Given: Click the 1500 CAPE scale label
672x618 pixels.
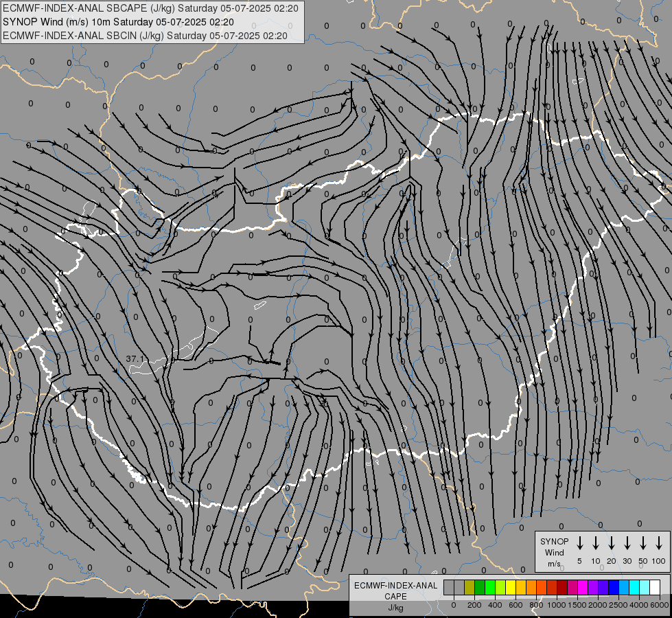Looking at the screenshot, I should (x=577, y=605).
